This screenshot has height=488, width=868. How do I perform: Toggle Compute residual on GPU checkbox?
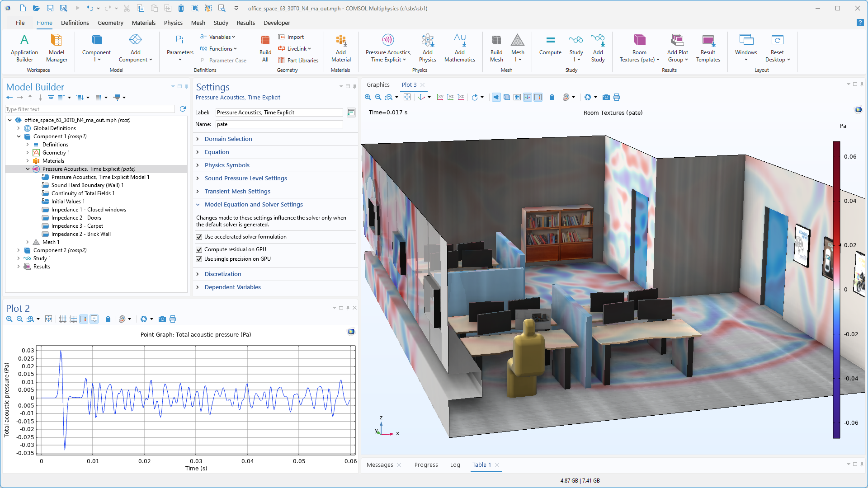coord(200,249)
